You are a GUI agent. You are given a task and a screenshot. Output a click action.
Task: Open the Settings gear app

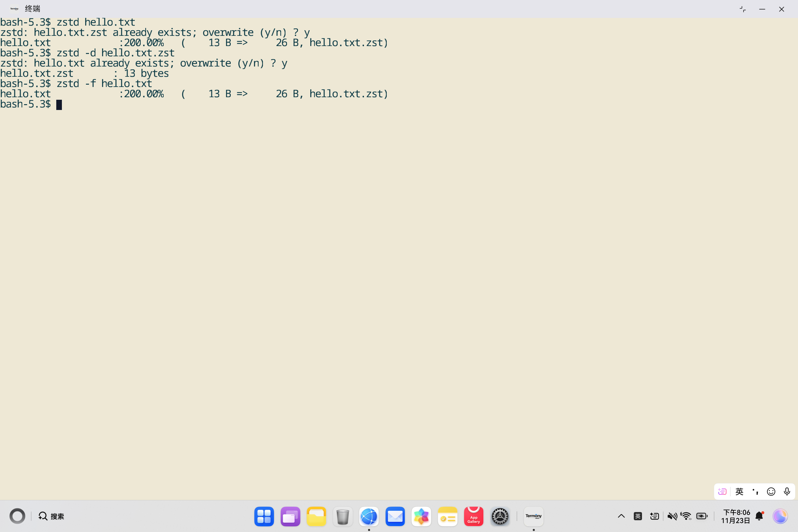[x=500, y=516]
